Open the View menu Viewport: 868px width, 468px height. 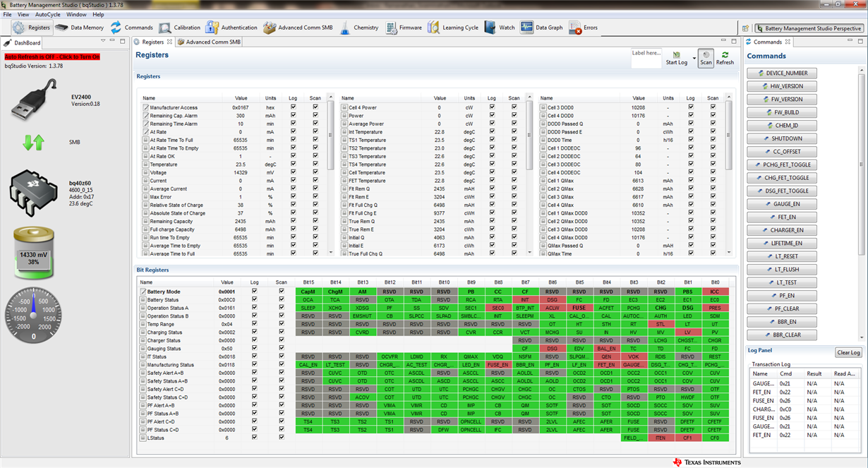[x=23, y=14]
